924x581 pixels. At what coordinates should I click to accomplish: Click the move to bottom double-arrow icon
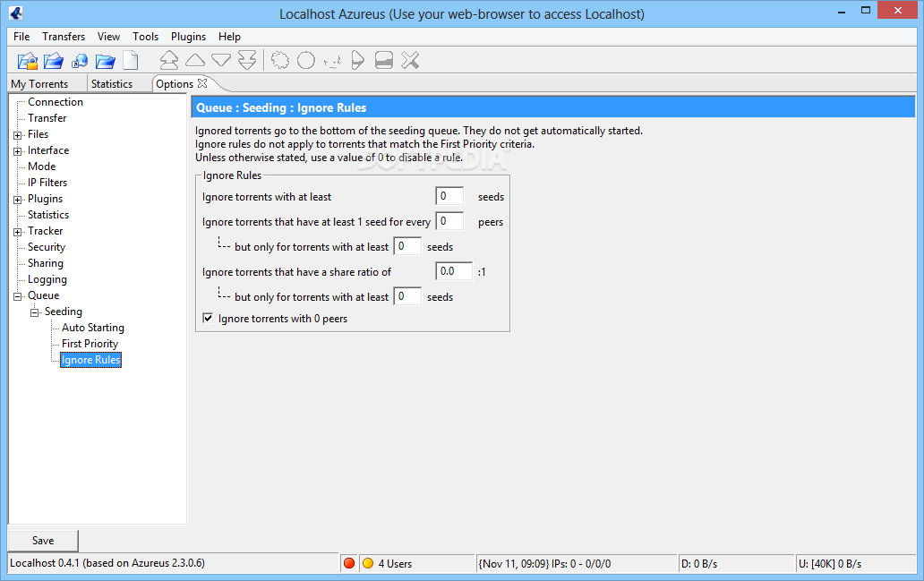tap(247, 60)
